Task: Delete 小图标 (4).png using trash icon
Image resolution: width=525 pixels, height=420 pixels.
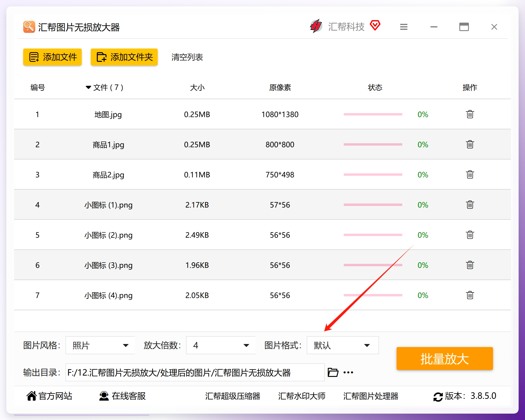Action: pos(470,295)
